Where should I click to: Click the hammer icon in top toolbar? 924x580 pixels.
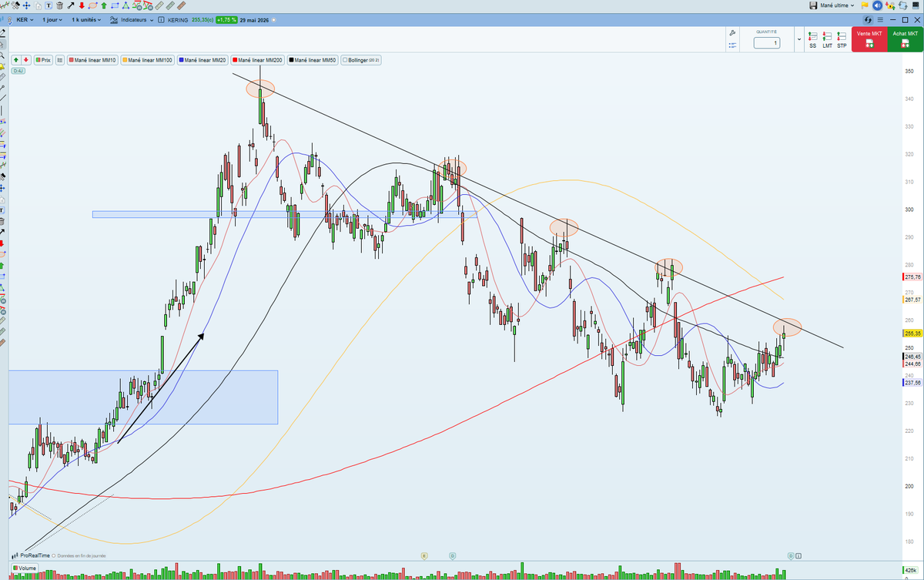click(15, 5)
